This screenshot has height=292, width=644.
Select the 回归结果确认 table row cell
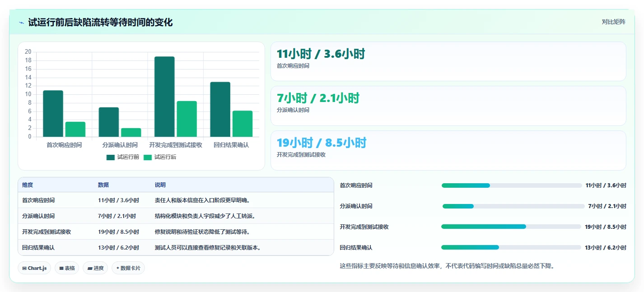38,248
